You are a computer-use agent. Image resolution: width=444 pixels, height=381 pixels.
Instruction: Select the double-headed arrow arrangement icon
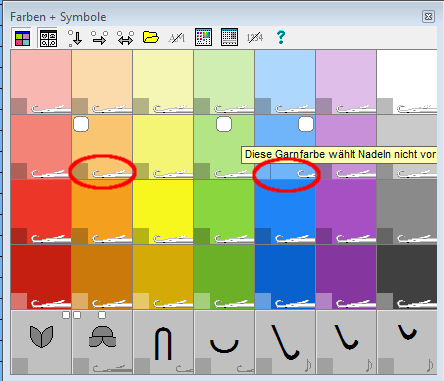(x=126, y=38)
